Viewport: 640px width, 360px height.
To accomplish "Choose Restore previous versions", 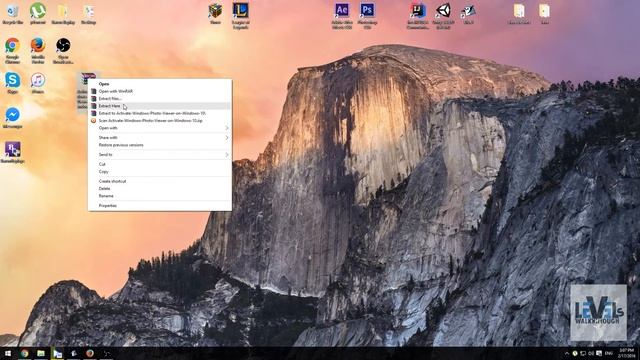I will tap(160, 145).
